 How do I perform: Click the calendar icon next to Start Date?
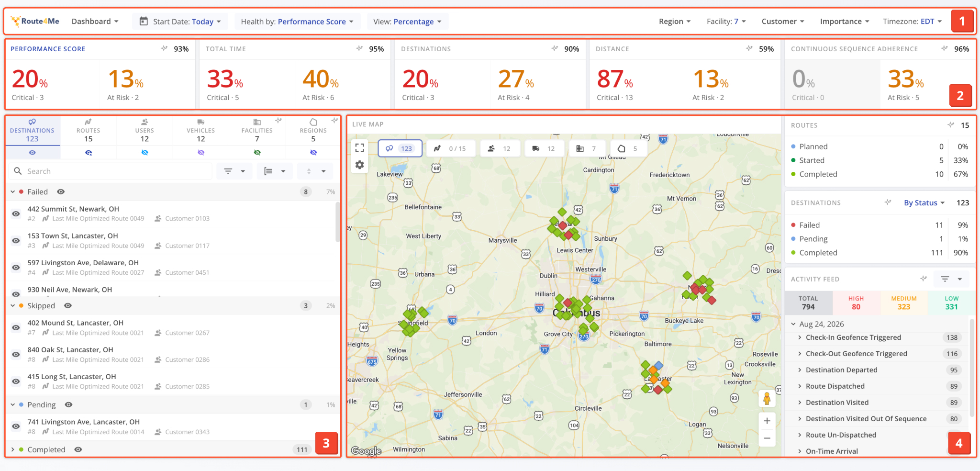pyautogui.click(x=144, y=21)
